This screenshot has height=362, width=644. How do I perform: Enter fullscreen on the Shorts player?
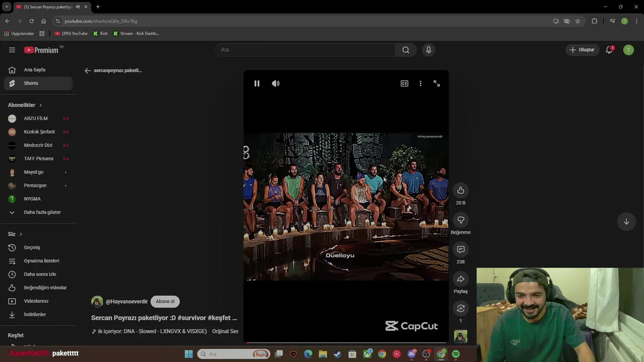(x=437, y=83)
